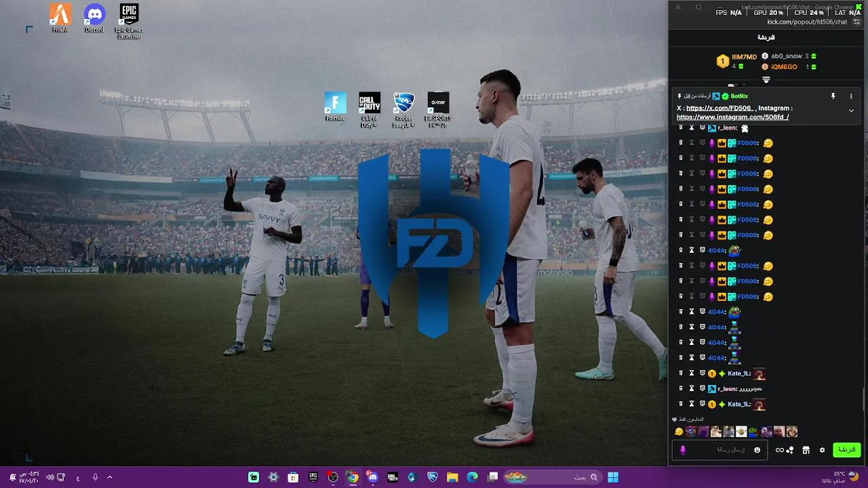Ban r_leen via shield icon on the white emote message

pos(703,127)
